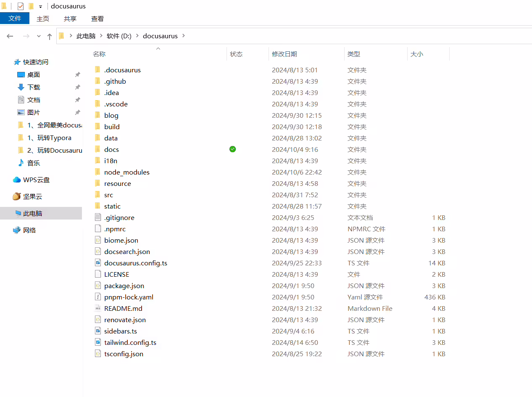Select the 2、玩转Docusauru quick access folder
This screenshot has width=532, height=397.
tap(55, 150)
